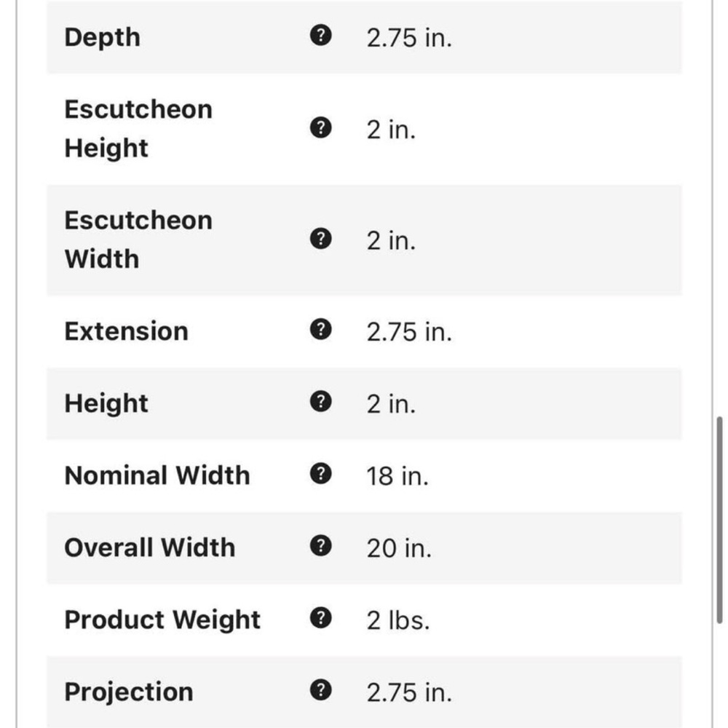Select the Nominal Width 18 in. value
728x728 pixels.
click(x=397, y=476)
